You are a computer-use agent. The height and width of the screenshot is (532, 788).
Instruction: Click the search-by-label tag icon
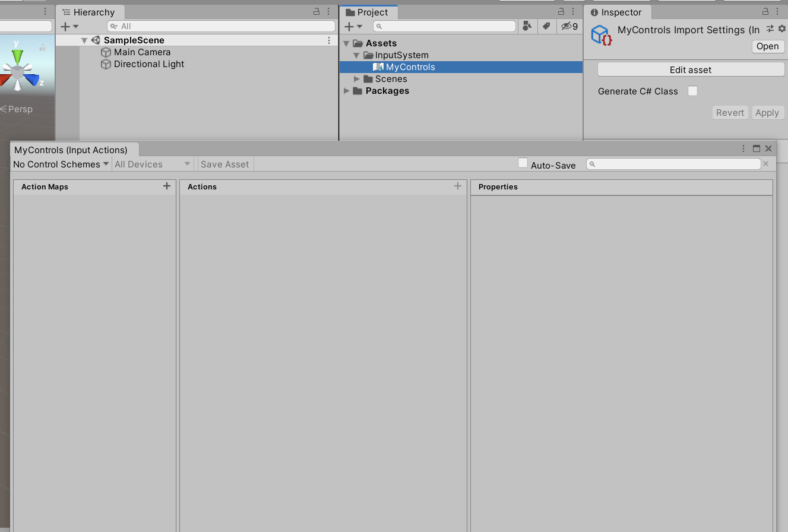(547, 26)
